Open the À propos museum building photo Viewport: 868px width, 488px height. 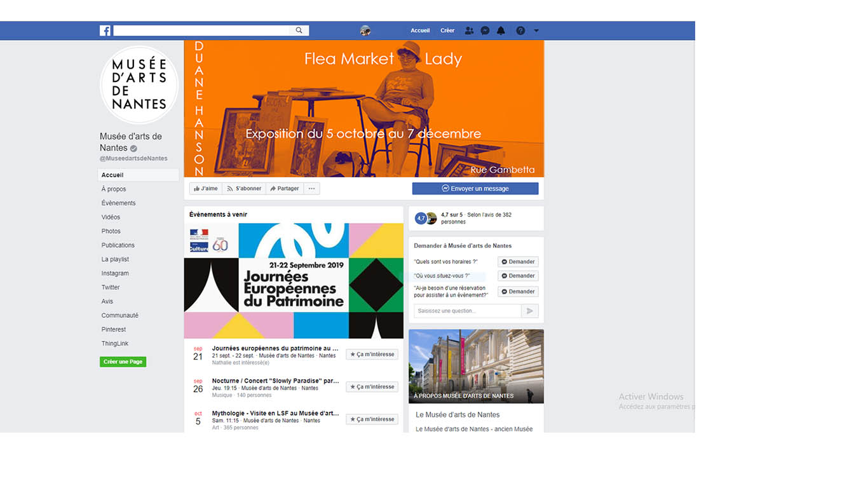pyautogui.click(x=476, y=366)
